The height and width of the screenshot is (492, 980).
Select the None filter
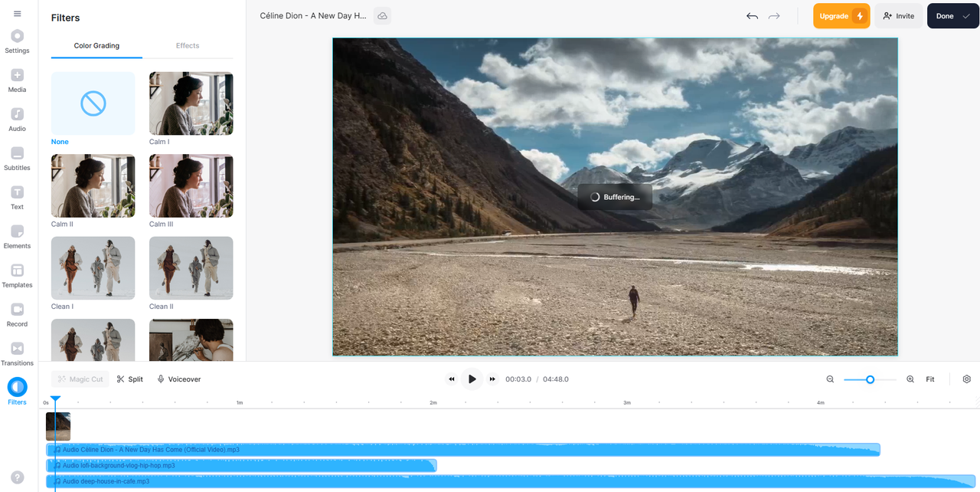[93, 103]
